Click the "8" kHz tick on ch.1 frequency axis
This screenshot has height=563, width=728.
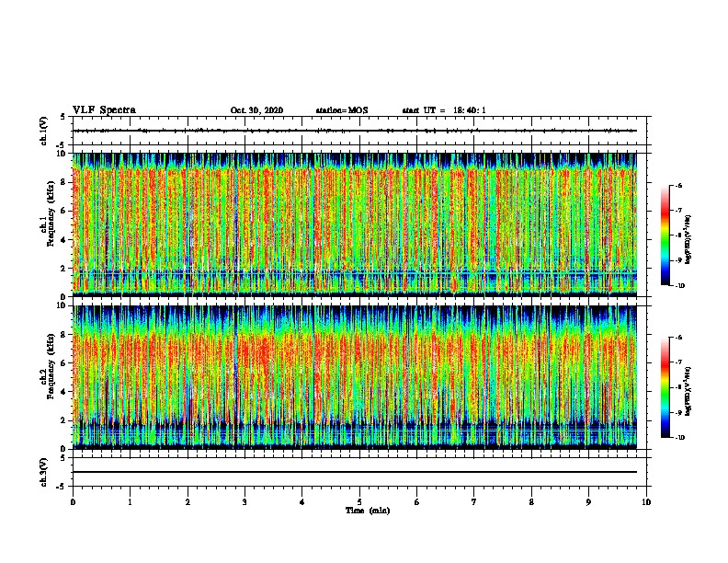click(x=63, y=182)
